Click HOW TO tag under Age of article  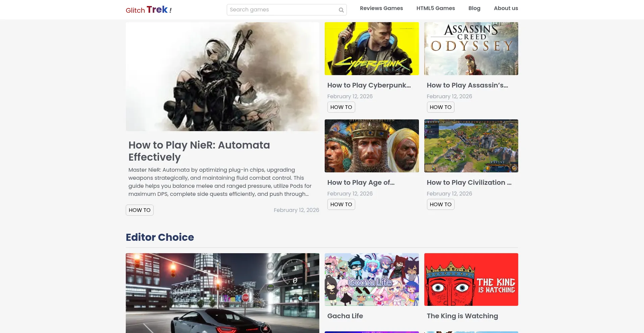click(341, 204)
